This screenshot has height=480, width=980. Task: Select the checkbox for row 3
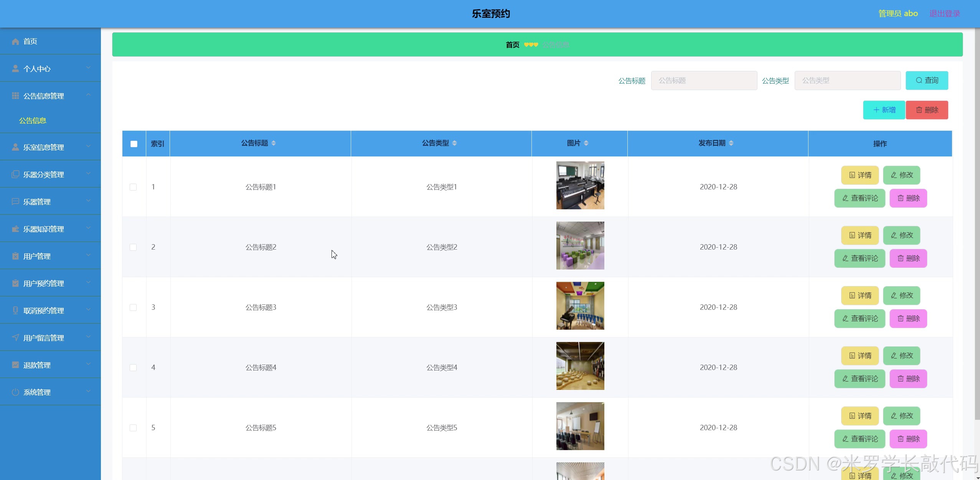point(133,307)
